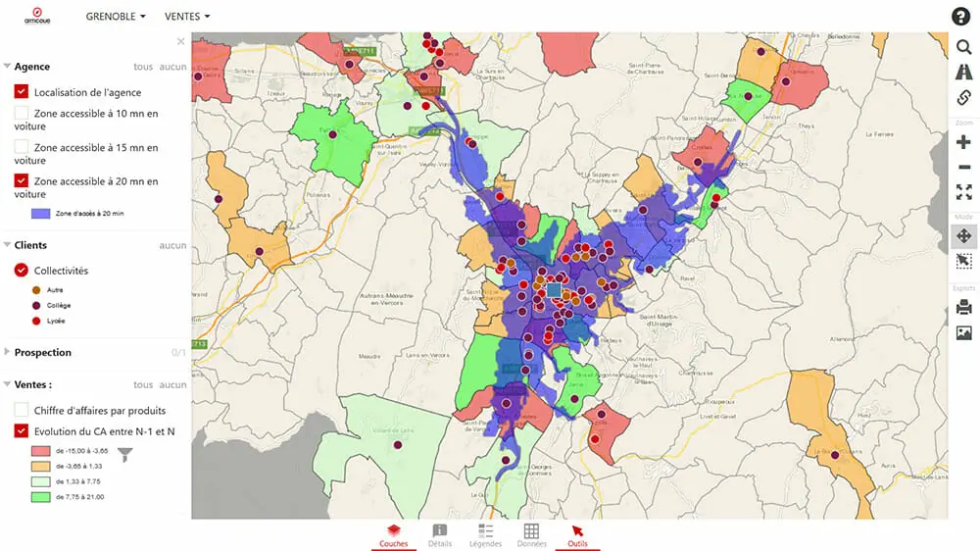Open the help question mark icon
980x551 pixels.
tap(961, 17)
